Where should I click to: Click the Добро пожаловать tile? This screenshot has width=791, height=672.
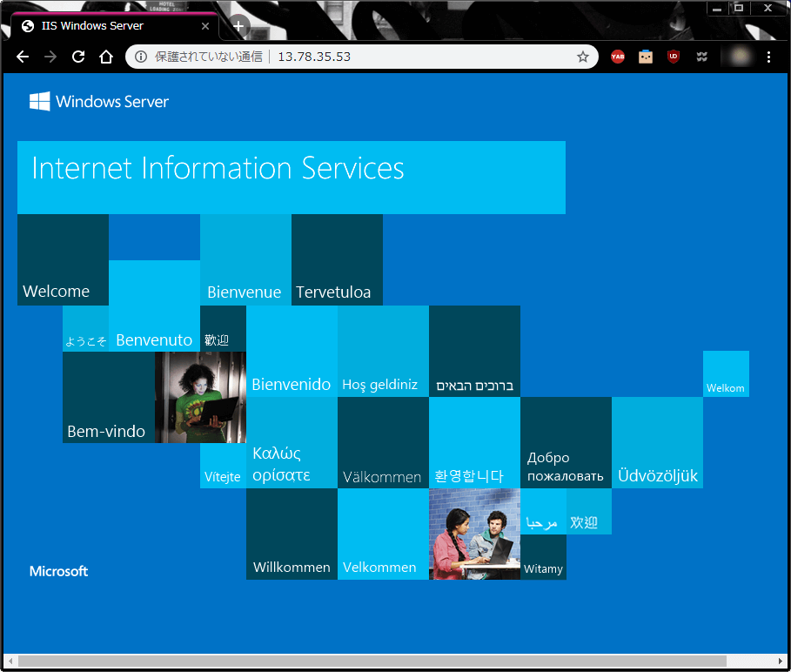566,442
